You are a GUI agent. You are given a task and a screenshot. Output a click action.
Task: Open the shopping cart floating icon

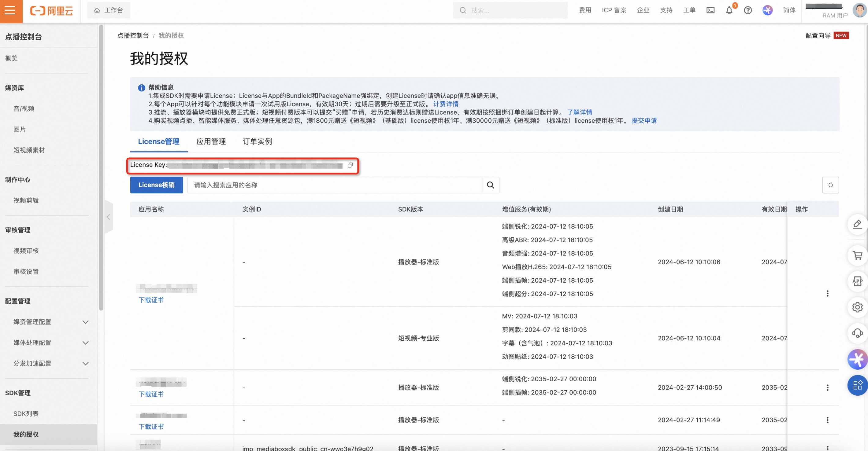coord(858,256)
